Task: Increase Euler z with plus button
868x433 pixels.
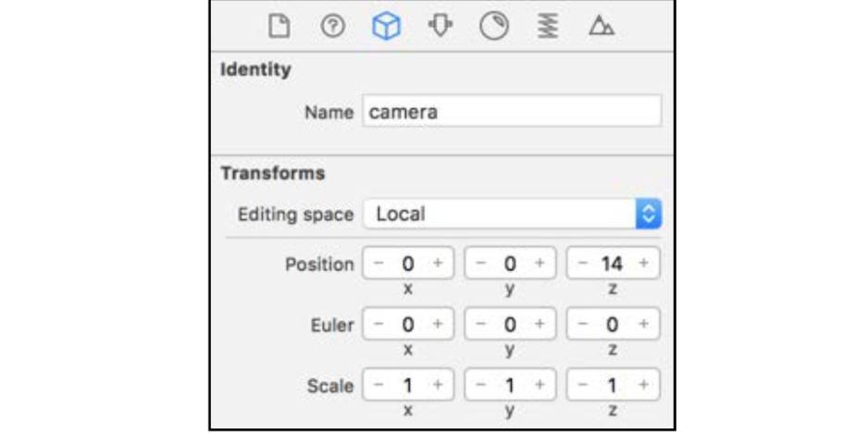Action: click(643, 324)
